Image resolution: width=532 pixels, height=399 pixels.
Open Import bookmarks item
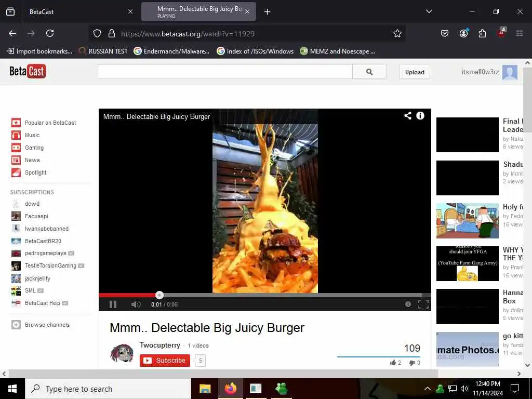[x=39, y=51]
